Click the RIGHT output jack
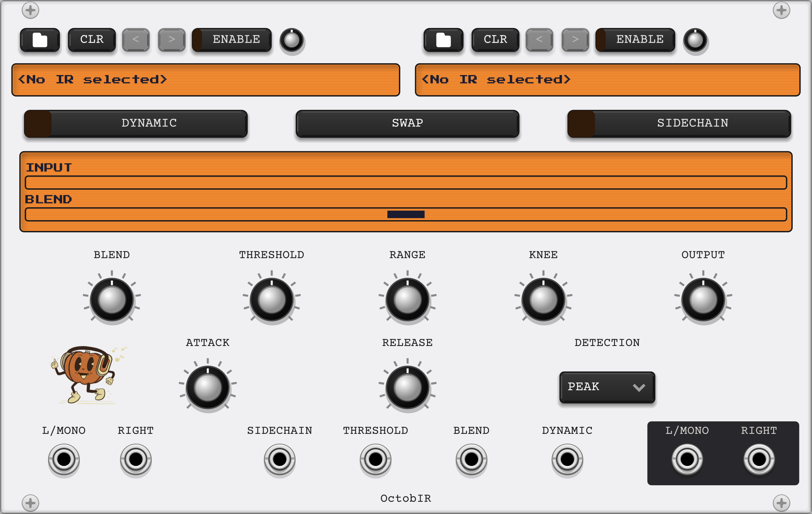The width and height of the screenshot is (812, 514). coord(759,459)
